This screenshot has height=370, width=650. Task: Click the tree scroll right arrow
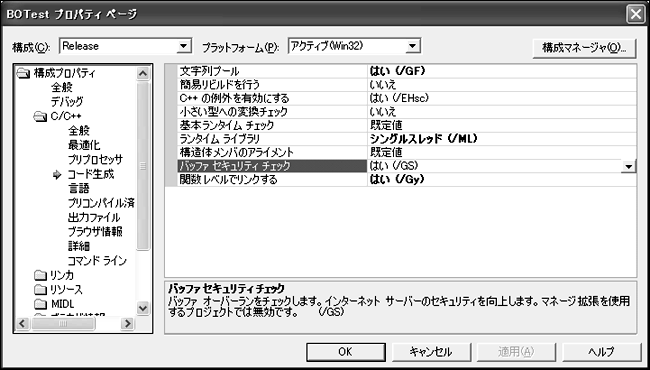coord(128,324)
